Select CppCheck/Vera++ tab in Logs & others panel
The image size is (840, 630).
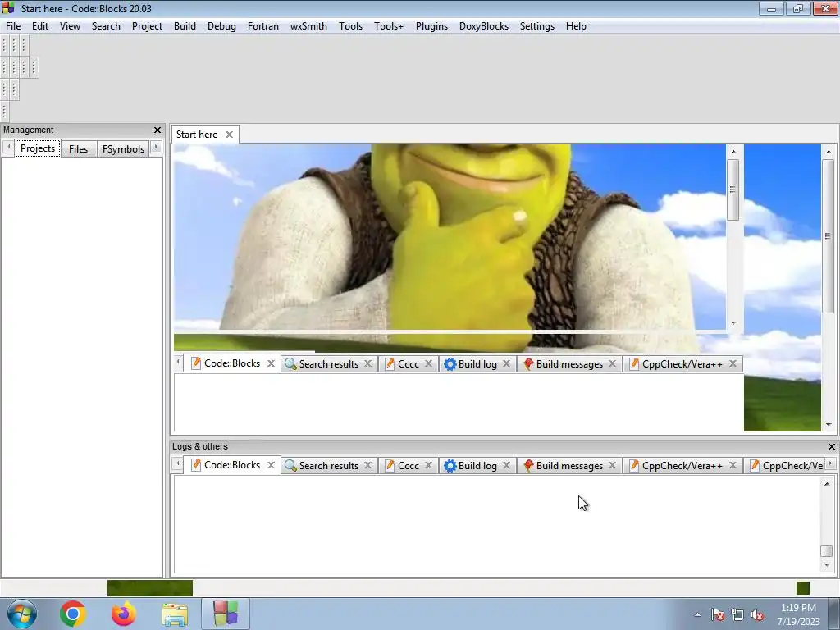click(682, 466)
